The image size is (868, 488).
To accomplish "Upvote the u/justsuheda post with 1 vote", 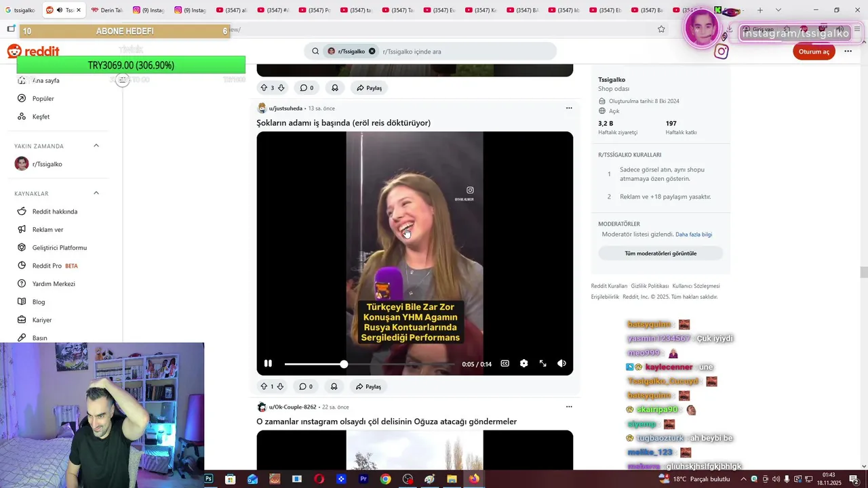I will pyautogui.click(x=264, y=386).
